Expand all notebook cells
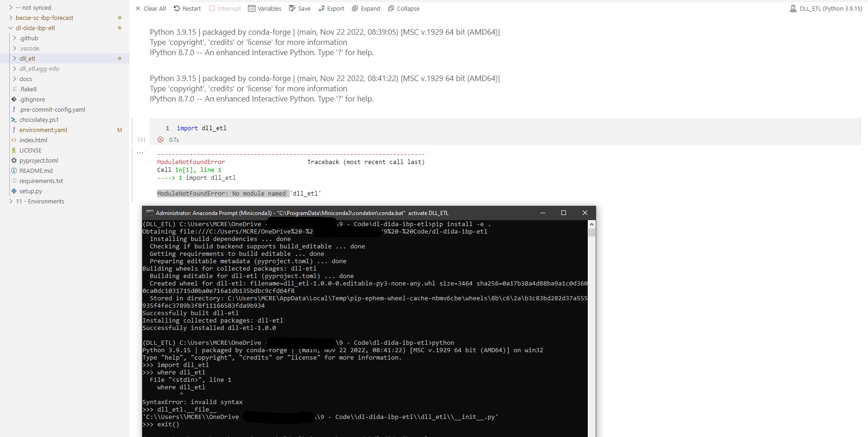Image resolution: width=868 pixels, height=437 pixels. coord(366,8)
